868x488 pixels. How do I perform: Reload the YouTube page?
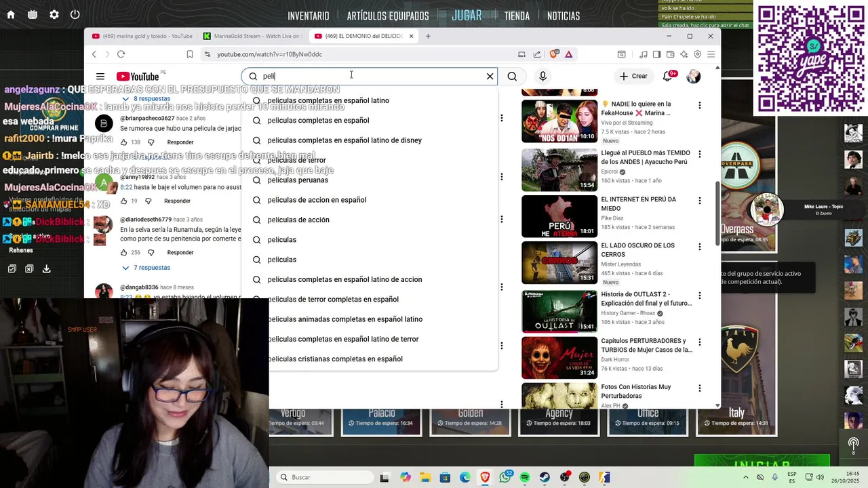[121, 54]
